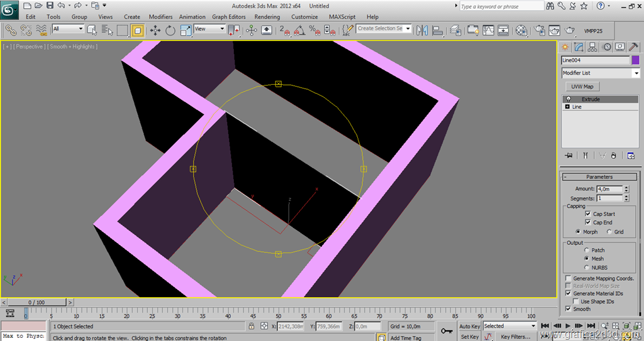Select the Patch output radio button
The image size is (644, 341).
[x=586, y=250]
